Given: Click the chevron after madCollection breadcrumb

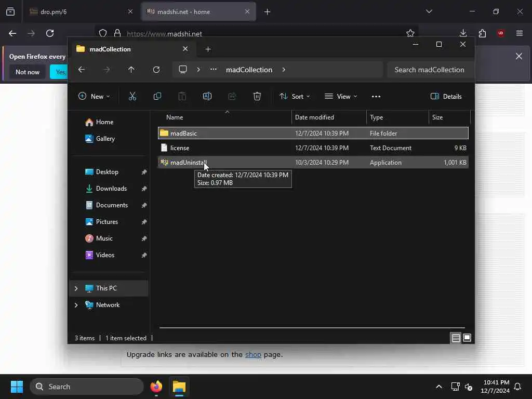Looking at the screenshot, I should pos(284,70).
